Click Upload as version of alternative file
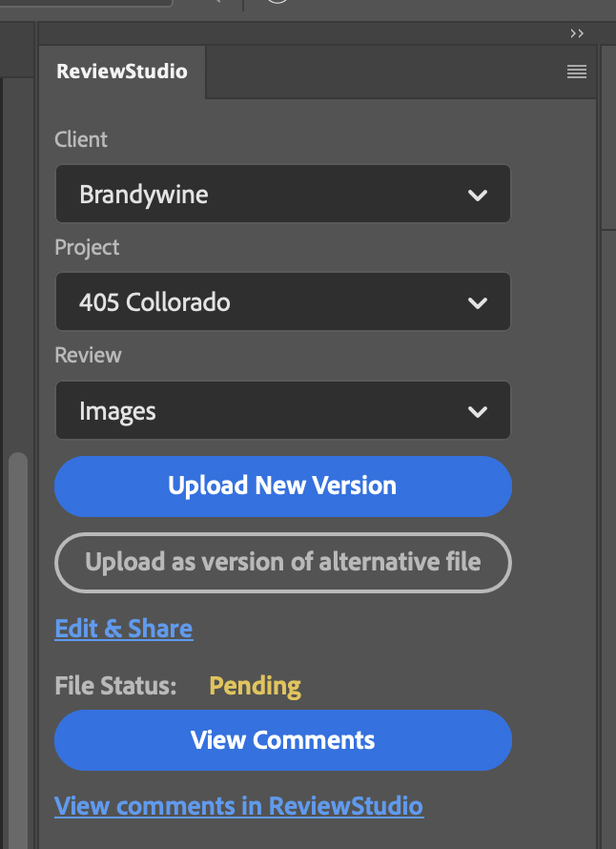The height and width of the screenshot is (849, 616). point(282,562)
